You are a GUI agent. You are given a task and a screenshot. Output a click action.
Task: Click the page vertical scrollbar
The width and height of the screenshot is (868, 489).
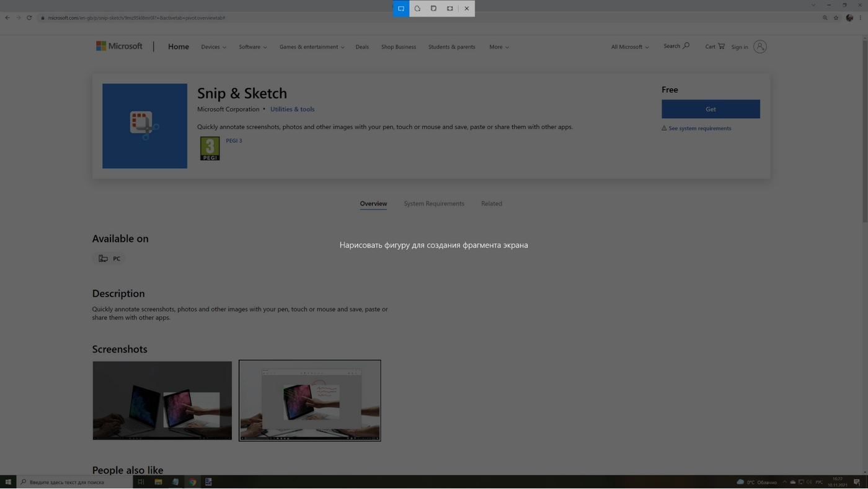[x=865, y=130]
